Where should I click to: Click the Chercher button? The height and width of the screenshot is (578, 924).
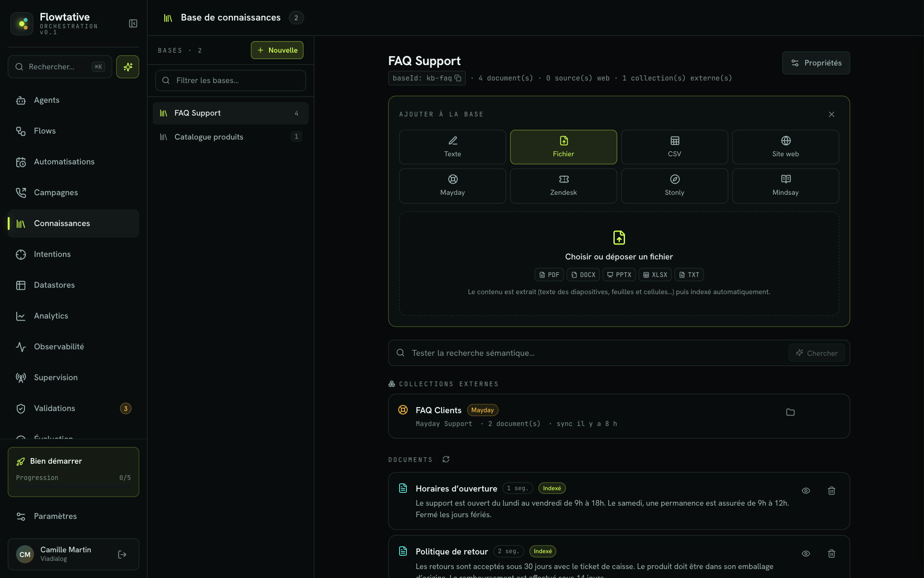pos(816,353)
